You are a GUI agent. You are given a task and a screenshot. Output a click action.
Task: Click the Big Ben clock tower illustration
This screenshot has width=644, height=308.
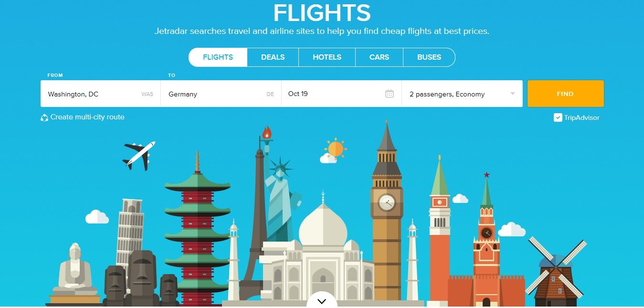387,210
